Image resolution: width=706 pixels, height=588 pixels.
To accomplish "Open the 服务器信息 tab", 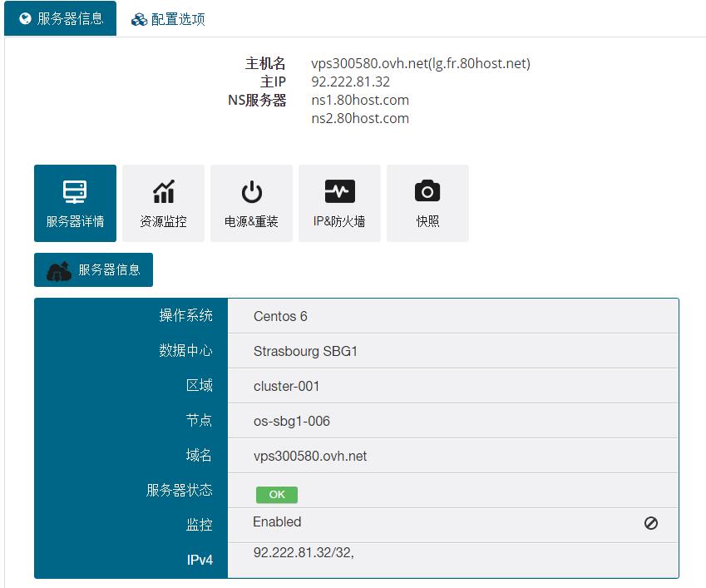I will (61, 18).
